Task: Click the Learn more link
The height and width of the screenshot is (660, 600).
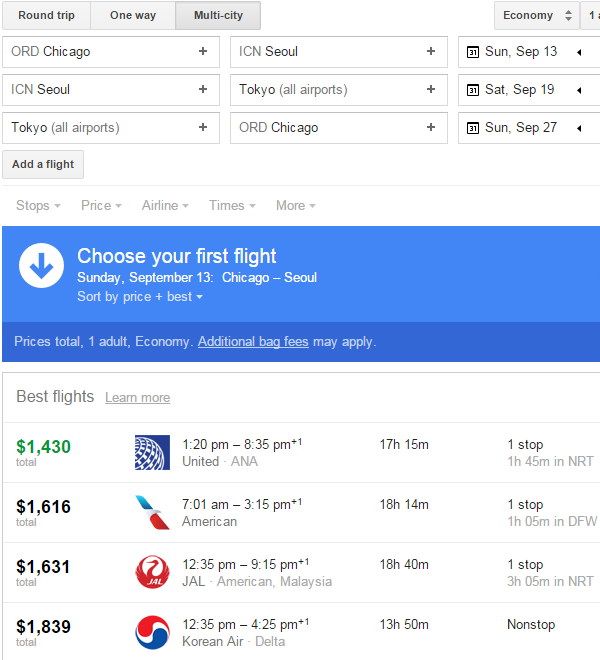Action: pyautogui.click(x=137, y=398)
